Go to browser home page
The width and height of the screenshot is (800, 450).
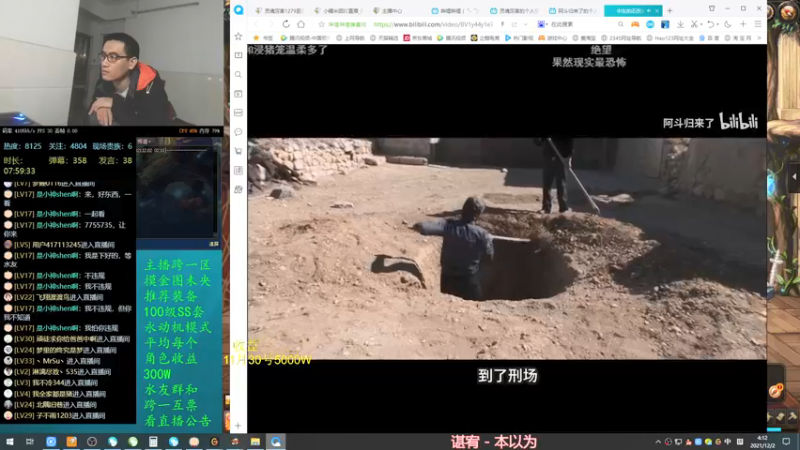pyautogui.click(x=301, y=24)
